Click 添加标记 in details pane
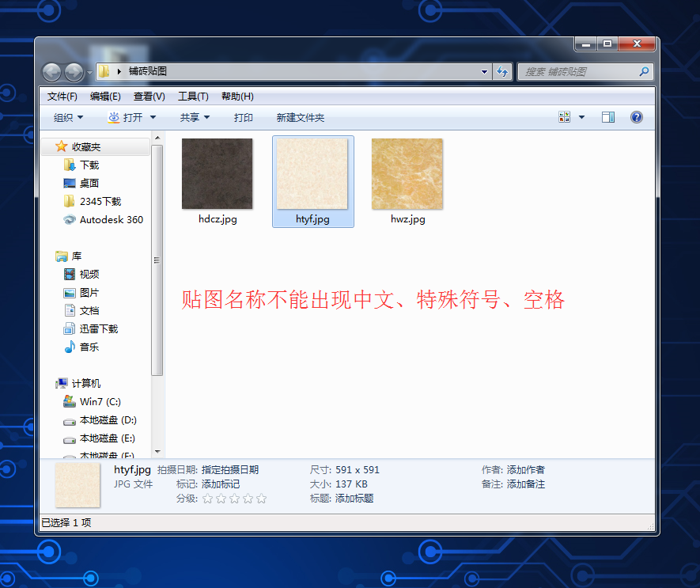Screen dimensions: 700x588 point(221,484)
